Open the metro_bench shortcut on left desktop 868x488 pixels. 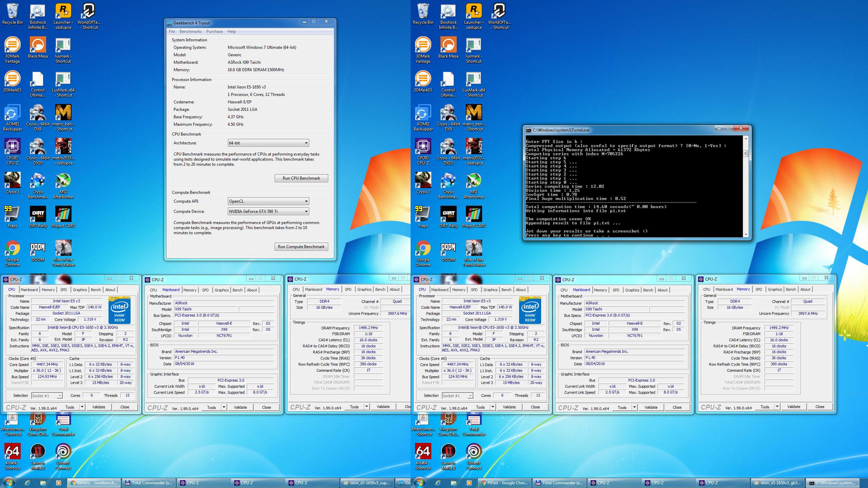[63, 118]
